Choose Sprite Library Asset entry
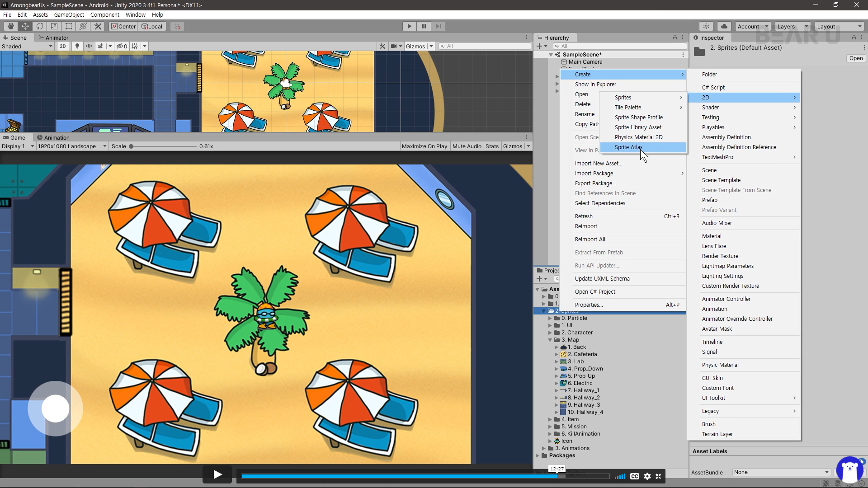Image resolution: width=868 pixels, height=488 pixels. pos(643,127)
